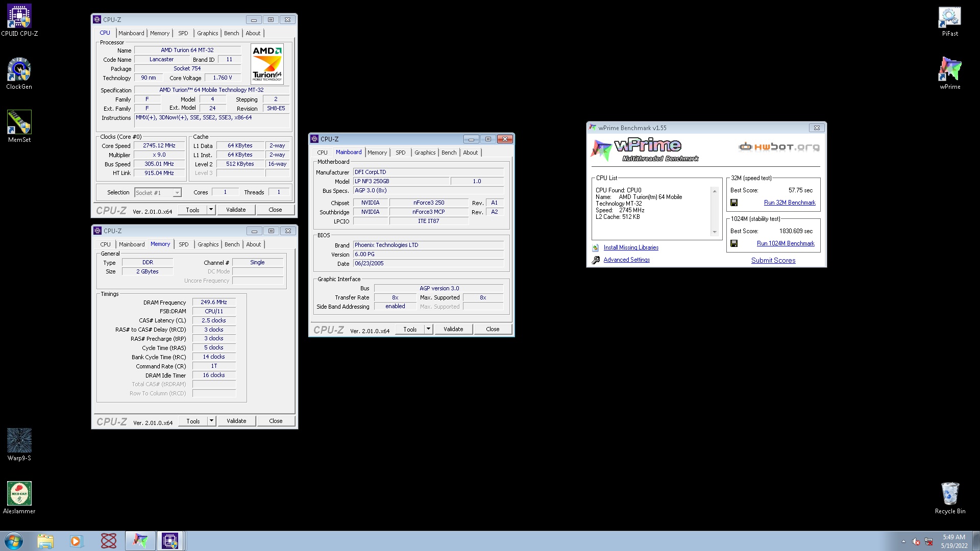
Task: Click Validate in Memory CPU-Z window
Action: (236, 421)
